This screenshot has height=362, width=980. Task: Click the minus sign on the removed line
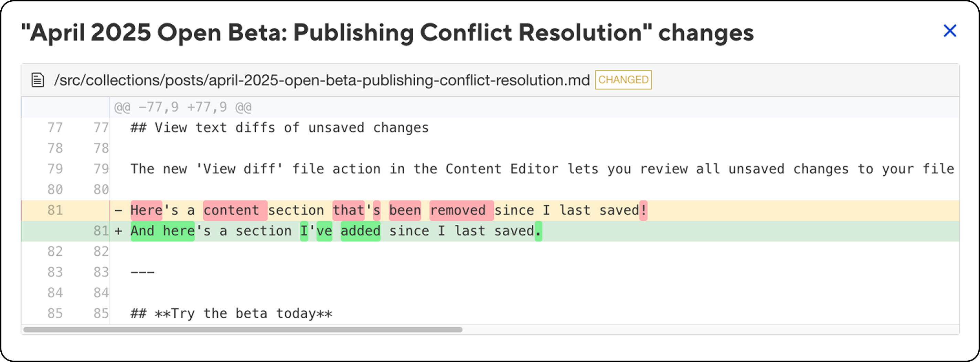tap(119, 210)
